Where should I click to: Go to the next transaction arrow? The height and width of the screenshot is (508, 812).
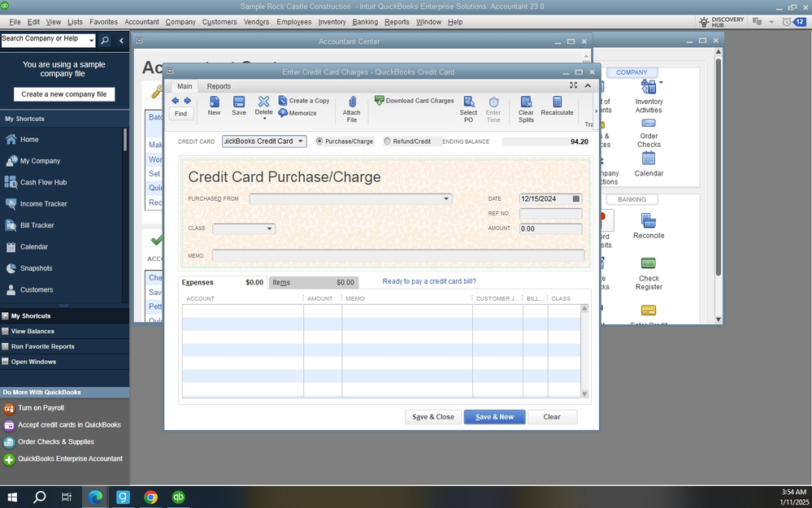click(x=188, y=101)
